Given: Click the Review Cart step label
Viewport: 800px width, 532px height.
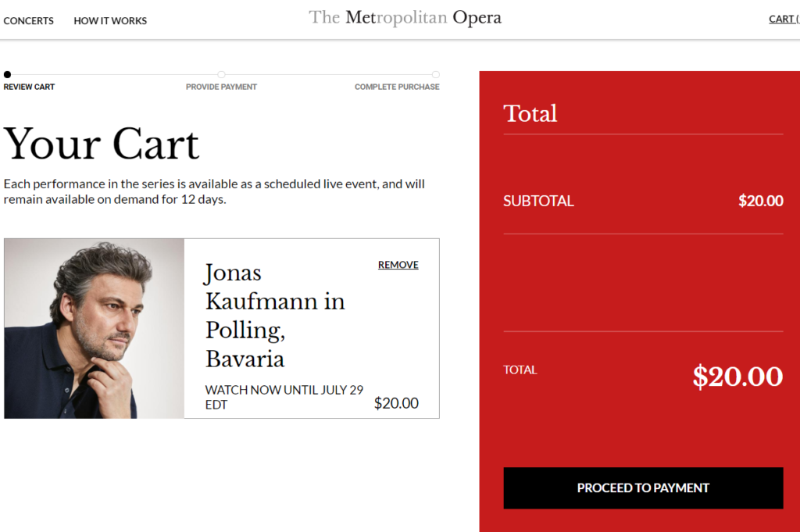Looking at the screenshot, I should tap(29, 87).
